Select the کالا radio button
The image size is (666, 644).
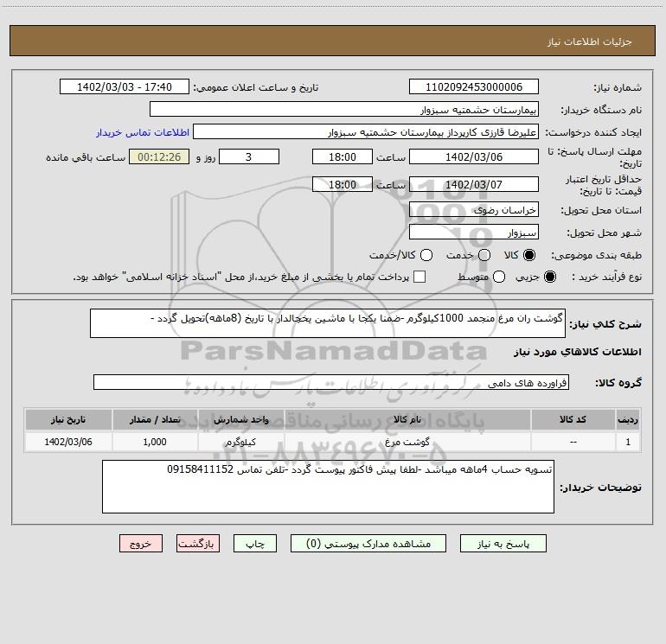529,255
